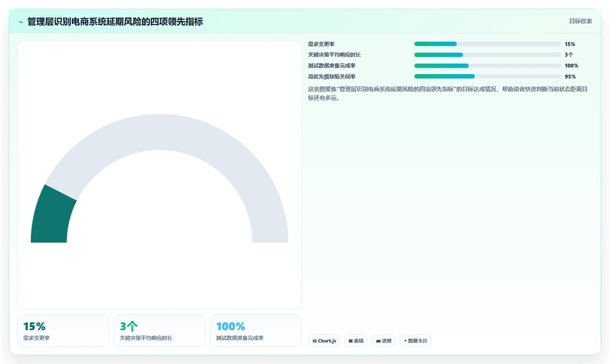610x364 pixels.
Task: Click the 数据卡片 tag
Action: pyautogui.click(x=416, y=341)
